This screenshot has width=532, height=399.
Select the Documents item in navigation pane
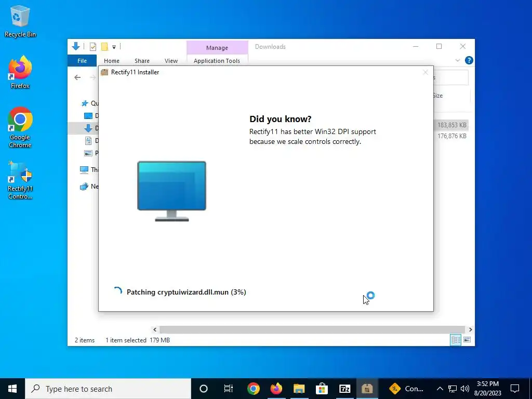pos(90,140)
